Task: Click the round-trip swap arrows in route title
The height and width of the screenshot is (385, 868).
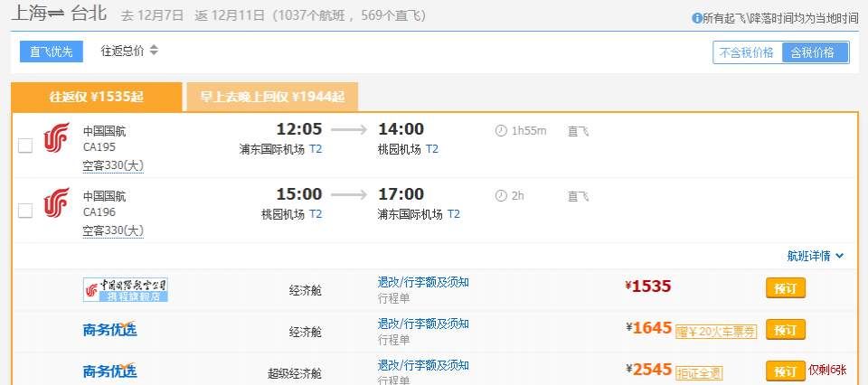Action: pos(55,15)
